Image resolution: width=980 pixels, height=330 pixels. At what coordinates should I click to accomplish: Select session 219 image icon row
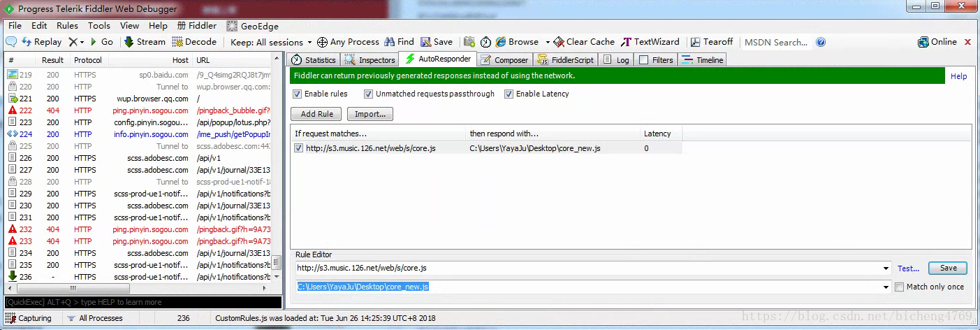[x=140, y=75]
